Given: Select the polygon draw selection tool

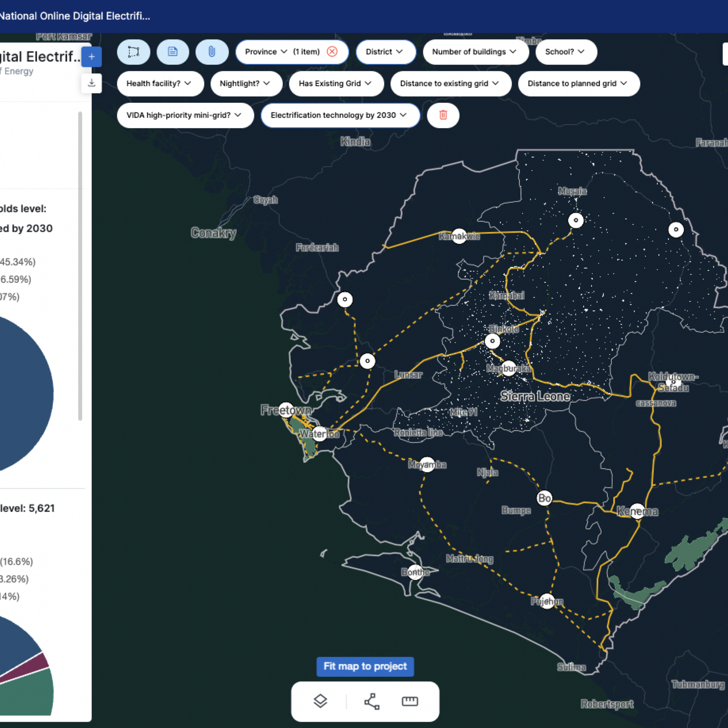Looking at the screenshot, I should point(133,52).
